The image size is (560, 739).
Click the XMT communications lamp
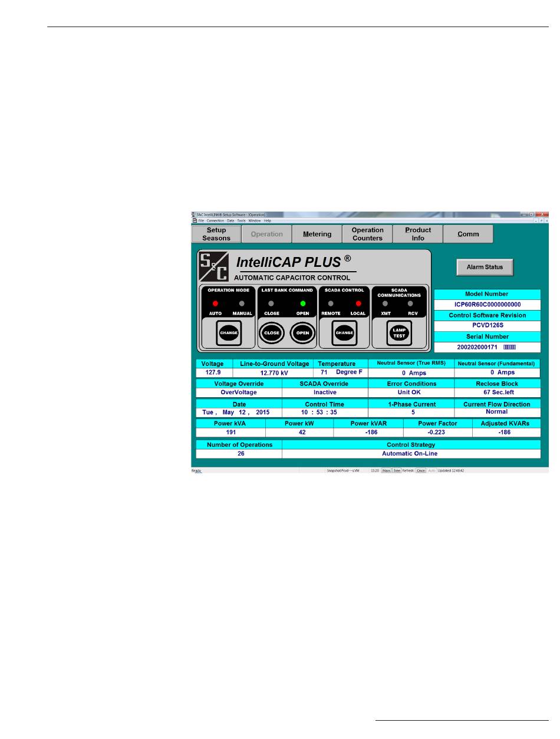[385, 303]
